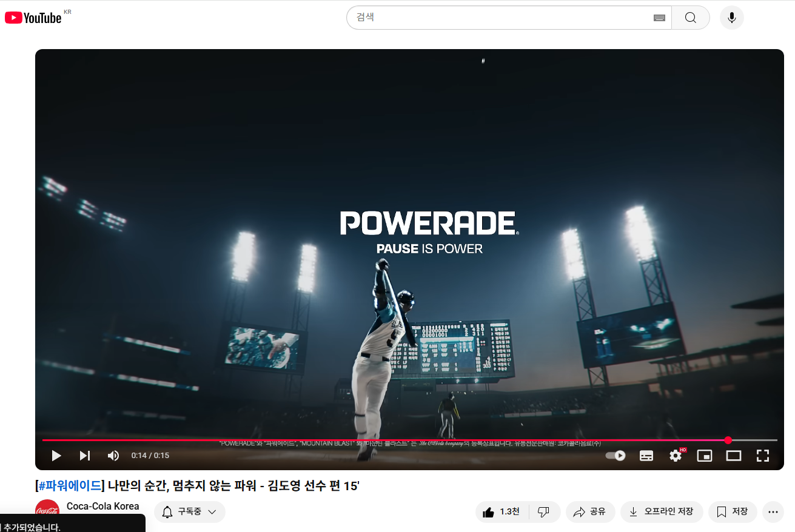
Task: Click the video title text
Action: [198, 486]
